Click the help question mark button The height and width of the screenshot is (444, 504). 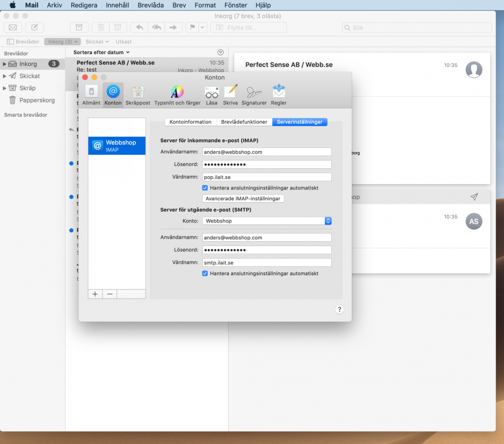340,309
